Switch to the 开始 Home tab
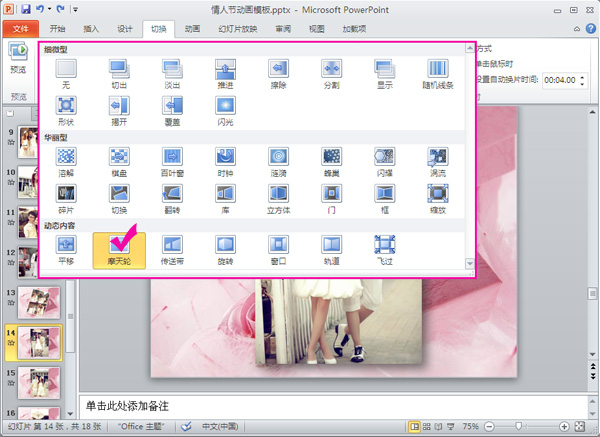The image size is (600, 437). [x=57, y=29]
